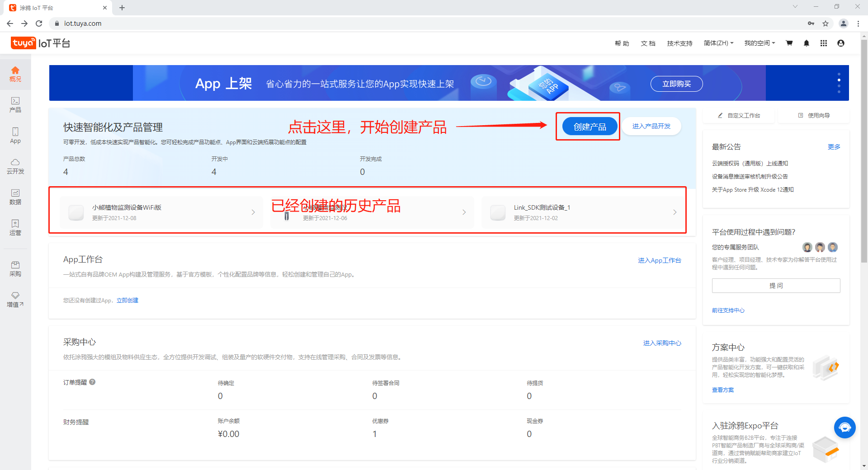Click the shopping cart icon in header
The width and height of the screenshot is (868, 470).
coord(789,43)
